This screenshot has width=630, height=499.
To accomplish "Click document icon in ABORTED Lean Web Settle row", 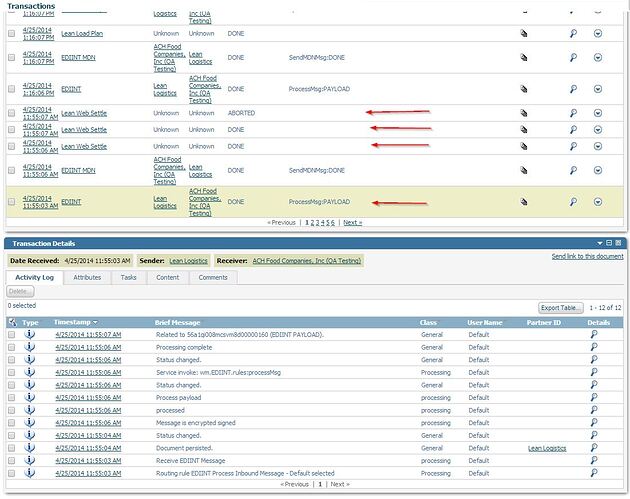I will point(524,113).
